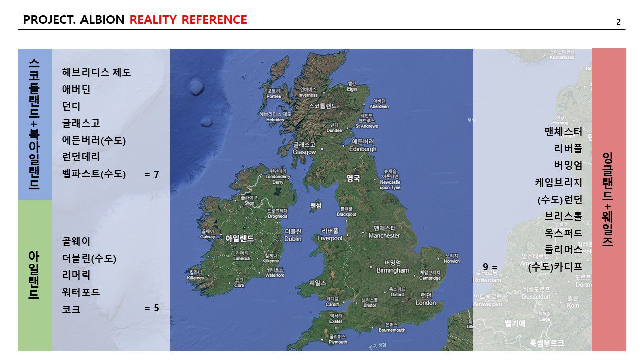Click the red 잉글랜드+웨일즈 sidebar block

(608, 200)
